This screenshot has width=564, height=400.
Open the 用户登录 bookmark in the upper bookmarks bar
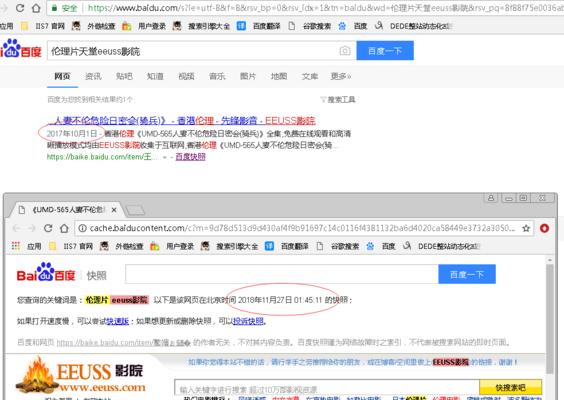[144, 26]
